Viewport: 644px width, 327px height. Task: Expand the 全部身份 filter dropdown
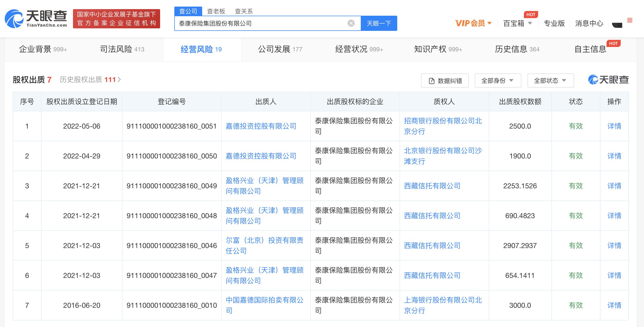[x=498, y=80]
